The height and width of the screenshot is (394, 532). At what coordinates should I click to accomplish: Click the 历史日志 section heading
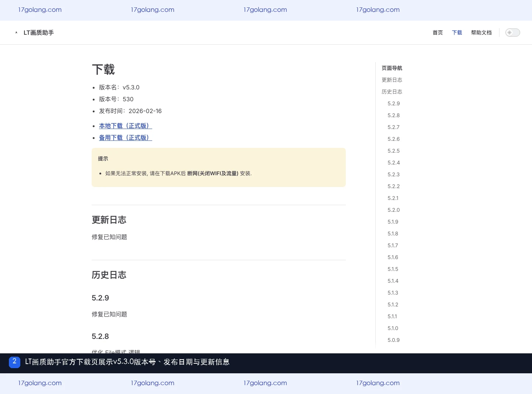[x=109, y=275]
